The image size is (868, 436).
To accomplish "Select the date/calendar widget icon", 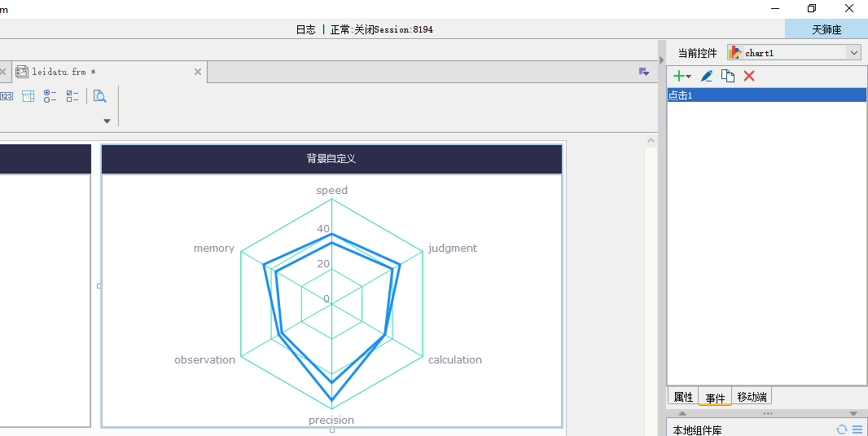I will point(28,96).
